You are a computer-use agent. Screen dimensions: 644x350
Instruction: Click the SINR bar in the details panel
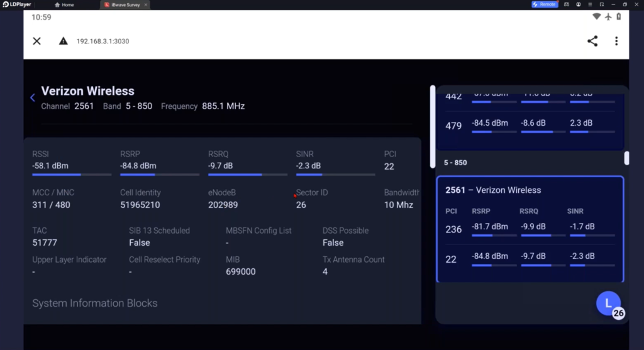(335, 175)
